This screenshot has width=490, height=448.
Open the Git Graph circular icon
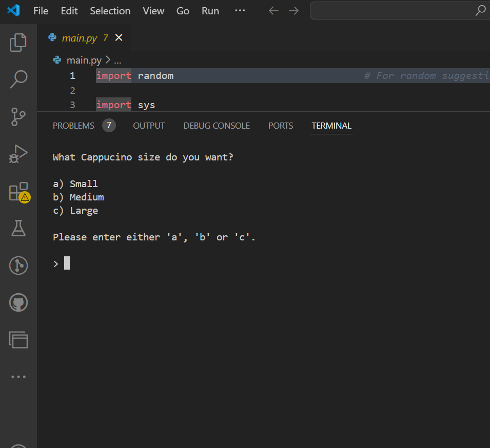click(18, 266)
